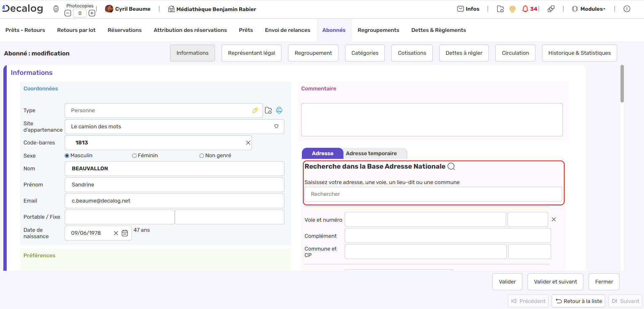Click the printer icon next to Type field
The height and width of the screenshot is (309, 644).
pyautogui.click(x=279, y=111)
